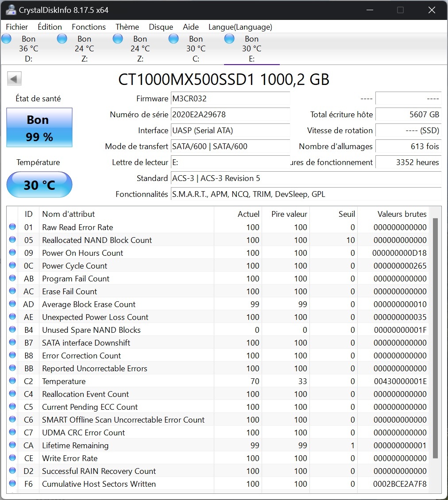Click the Bon 99 % health status button

tap(39, 127)
